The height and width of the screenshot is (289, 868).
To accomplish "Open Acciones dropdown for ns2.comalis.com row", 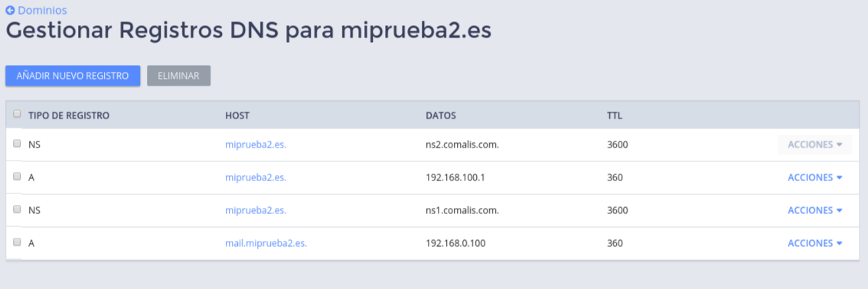I will [x=814, y=144].
